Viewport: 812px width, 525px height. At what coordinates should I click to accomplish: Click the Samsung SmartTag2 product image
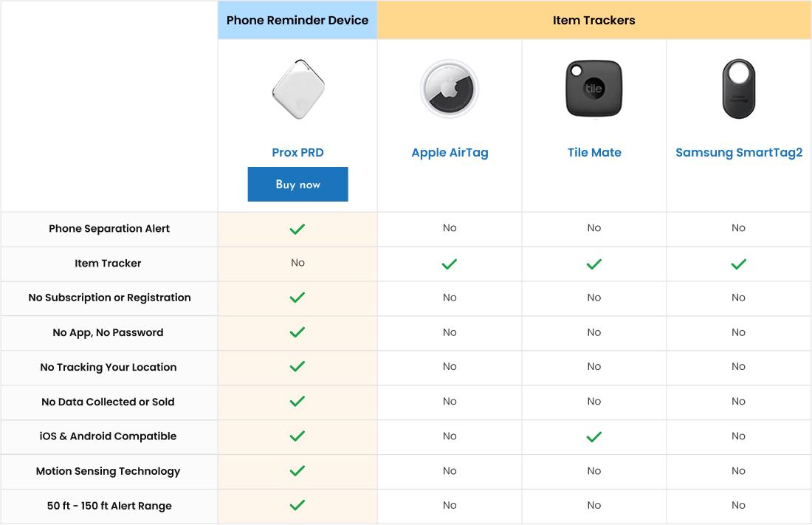click(x=738, y=89)
